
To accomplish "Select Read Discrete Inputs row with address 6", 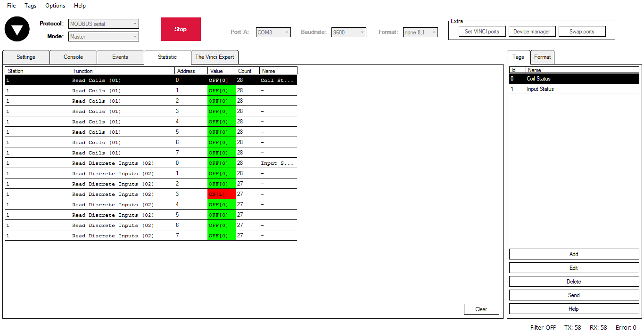I will (x=151, y=225).
